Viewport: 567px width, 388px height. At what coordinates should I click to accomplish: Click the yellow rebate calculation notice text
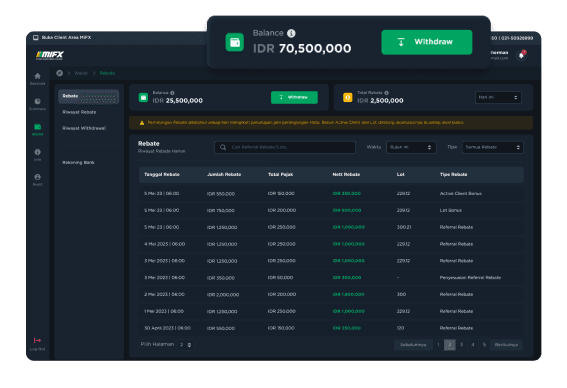[306, 123]
